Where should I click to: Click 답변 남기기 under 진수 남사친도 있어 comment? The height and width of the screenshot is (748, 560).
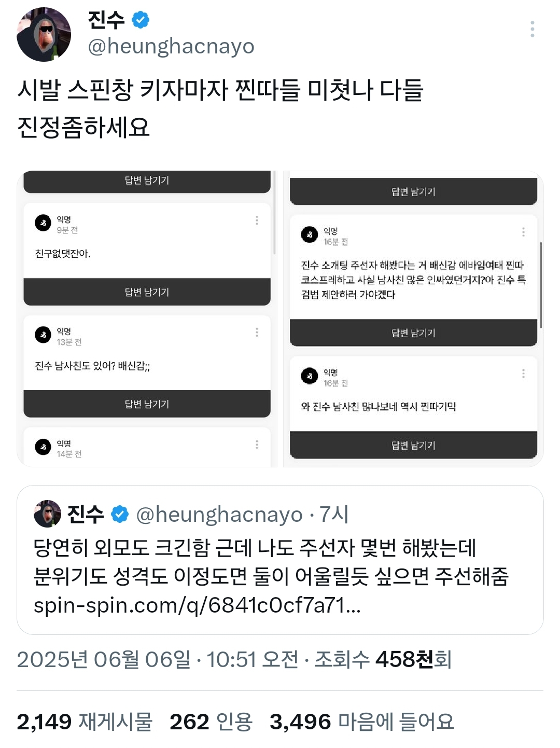tap(147, 404)
